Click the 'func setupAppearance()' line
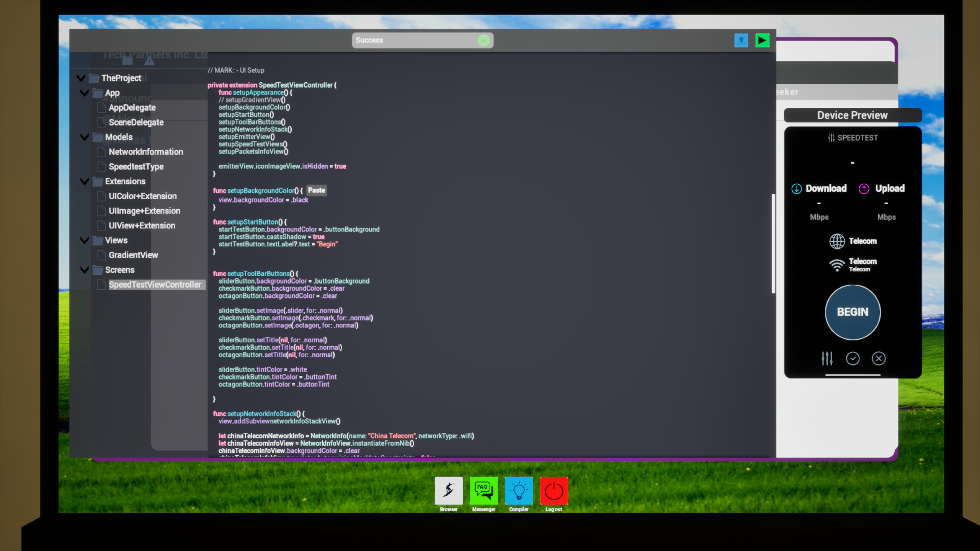 [255, 93]
